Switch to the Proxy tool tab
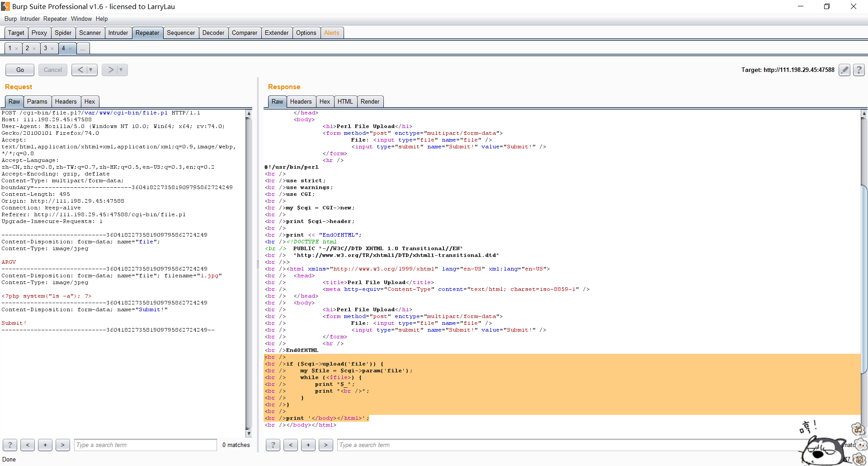Viewport: 868px width, 466px height. coord(39,33)
